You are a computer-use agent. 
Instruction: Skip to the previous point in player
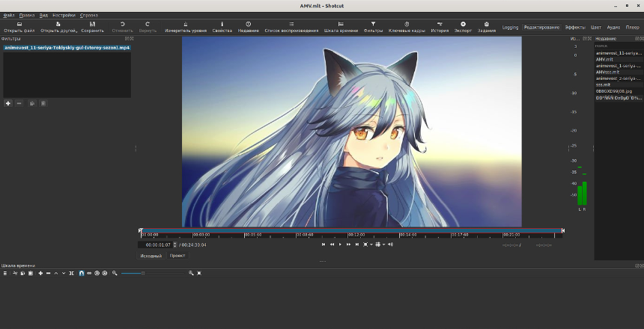pyautogui.click(x=323, y=245)
